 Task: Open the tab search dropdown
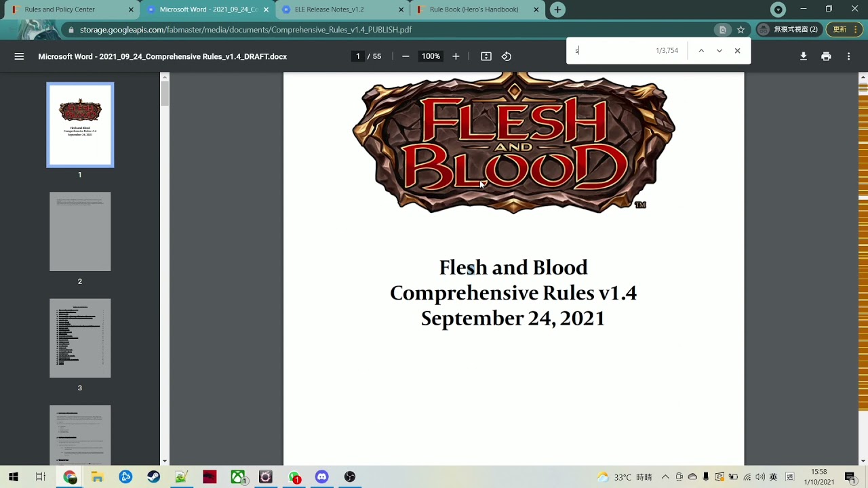click(x=778, y=9)
